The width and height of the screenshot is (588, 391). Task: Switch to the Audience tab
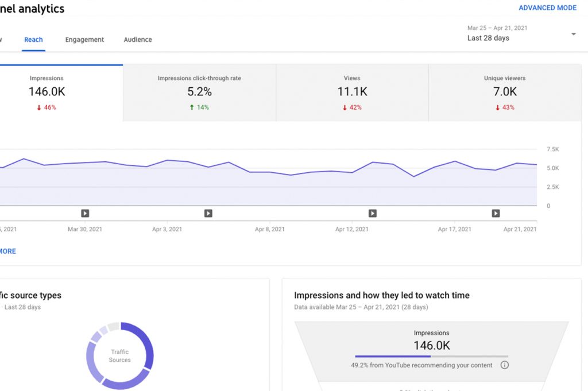138,40
